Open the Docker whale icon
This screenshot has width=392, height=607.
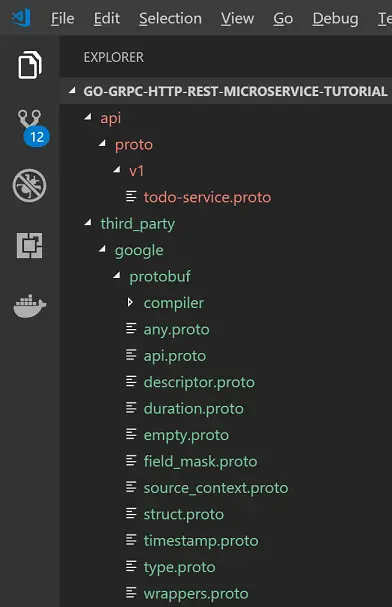point(30,306)
